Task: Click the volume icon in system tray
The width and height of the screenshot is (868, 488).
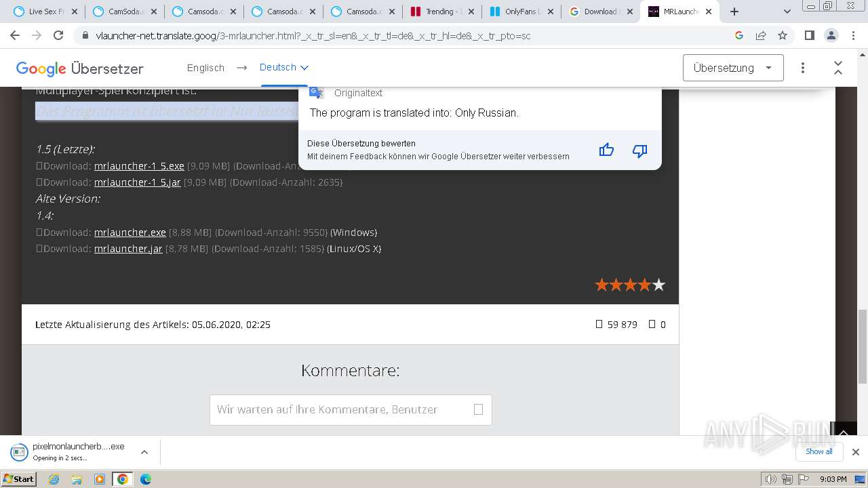Action: click(771, 479)
